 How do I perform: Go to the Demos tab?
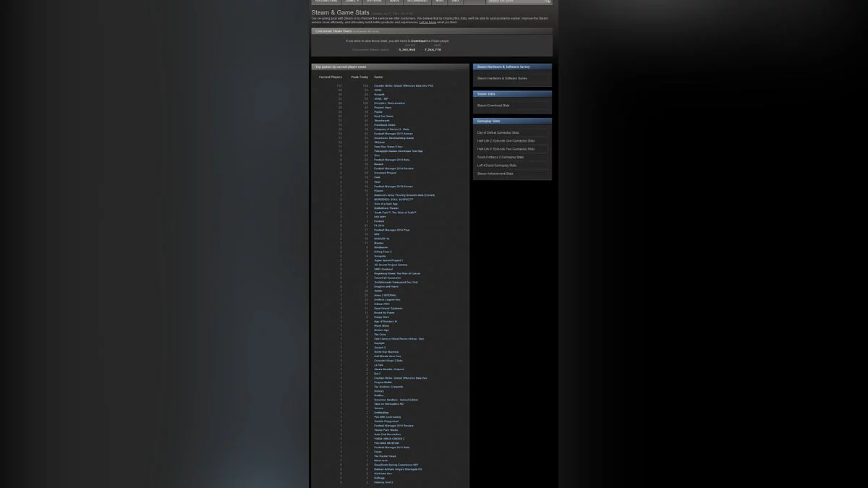tap(394, 1)
